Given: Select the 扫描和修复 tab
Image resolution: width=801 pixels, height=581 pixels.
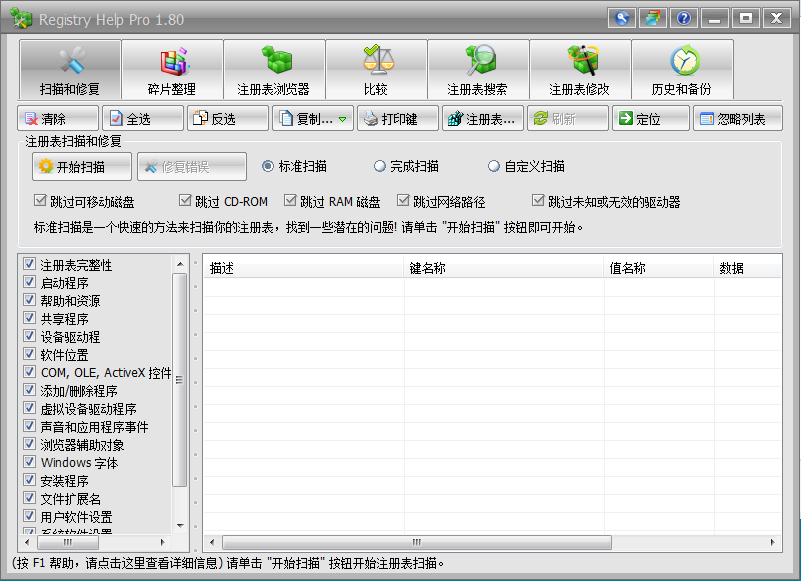Looking at the screenshot, I should (70, 70).
